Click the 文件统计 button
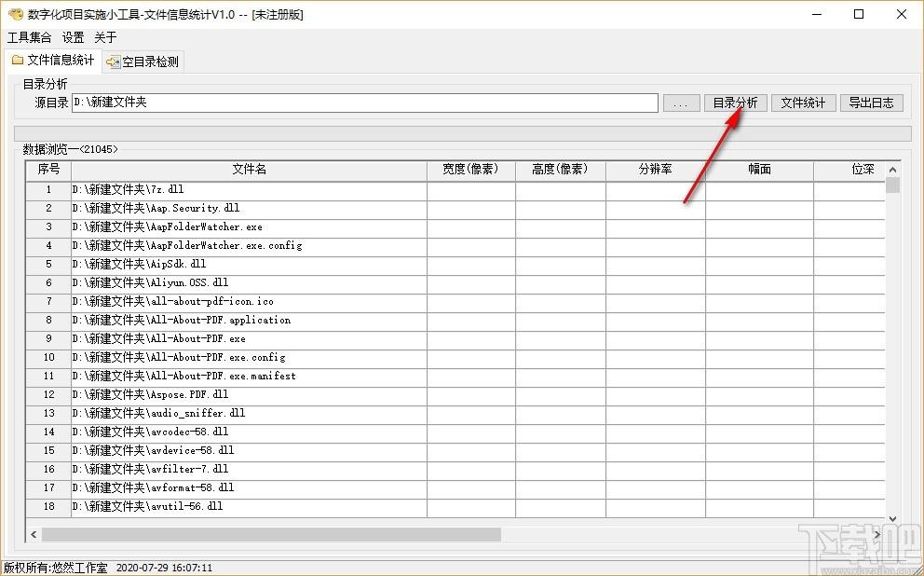The image size is (924, 576). [803, 103]
